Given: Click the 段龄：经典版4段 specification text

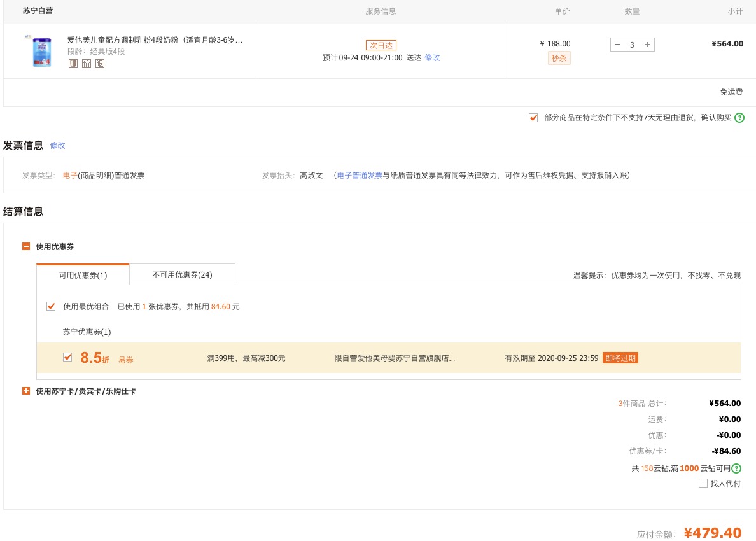Looking at the screenshot, I should tap(96, 52).
